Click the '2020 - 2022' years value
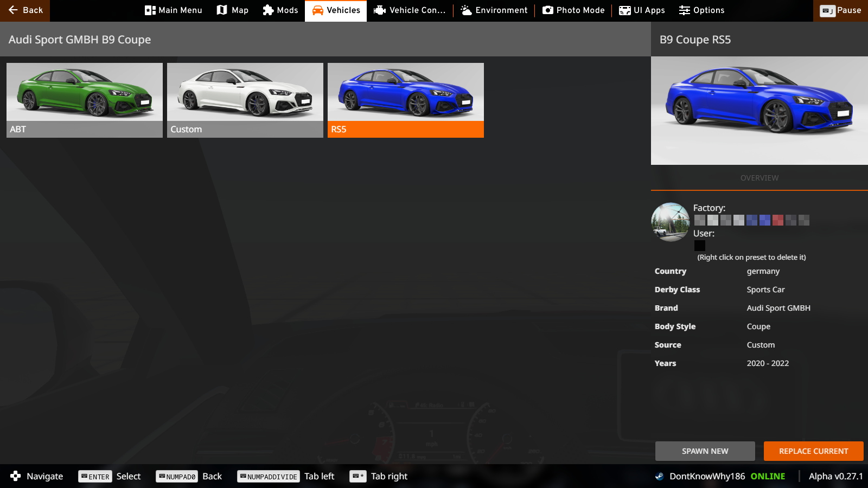Screen dimensions: 868x488 coord(768,363)
